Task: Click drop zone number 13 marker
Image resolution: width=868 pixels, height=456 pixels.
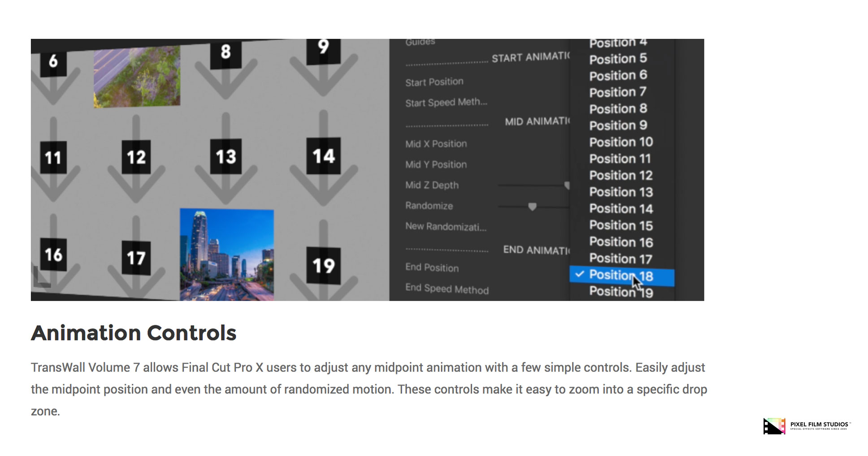Action: click(x=226, y=157)
